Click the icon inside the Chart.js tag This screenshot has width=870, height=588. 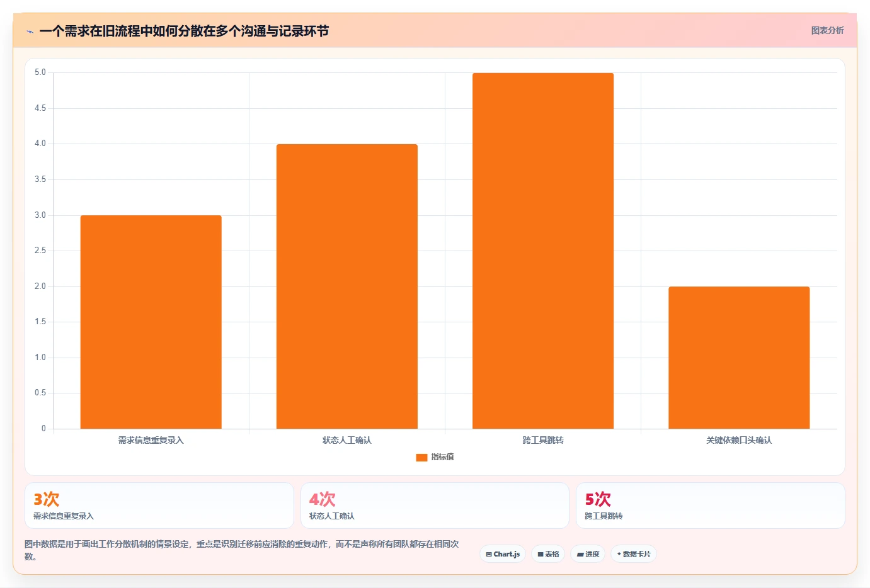point(489,555)
